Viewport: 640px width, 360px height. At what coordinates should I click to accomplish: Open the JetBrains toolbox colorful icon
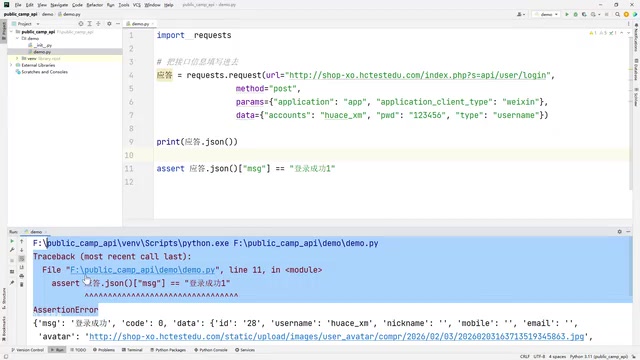tap(635, 14)
